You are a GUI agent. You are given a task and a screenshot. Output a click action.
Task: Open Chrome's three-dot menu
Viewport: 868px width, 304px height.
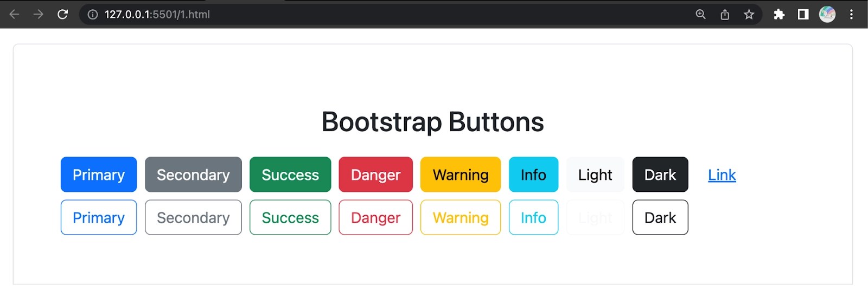coord(851,15)
